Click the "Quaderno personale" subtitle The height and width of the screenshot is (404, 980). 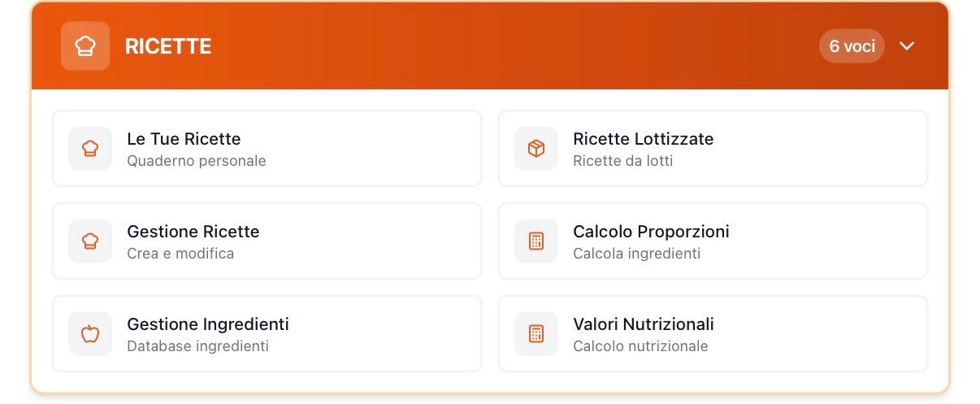(196, 161)
